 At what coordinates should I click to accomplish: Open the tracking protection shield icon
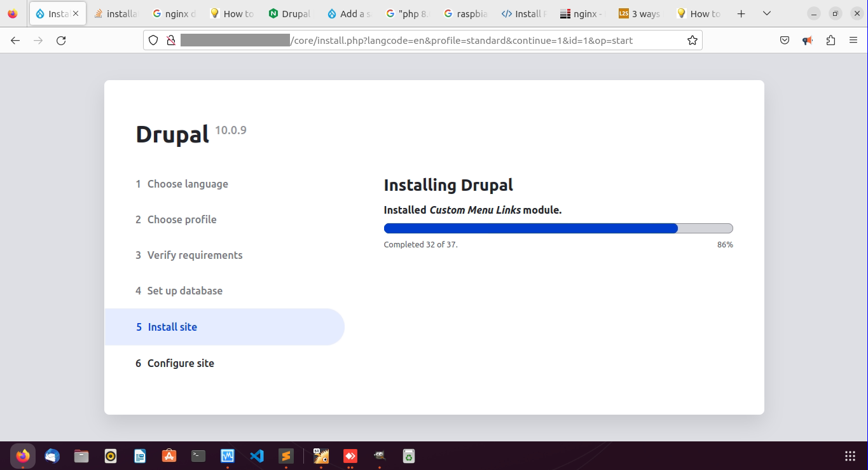tap(153, 40)
